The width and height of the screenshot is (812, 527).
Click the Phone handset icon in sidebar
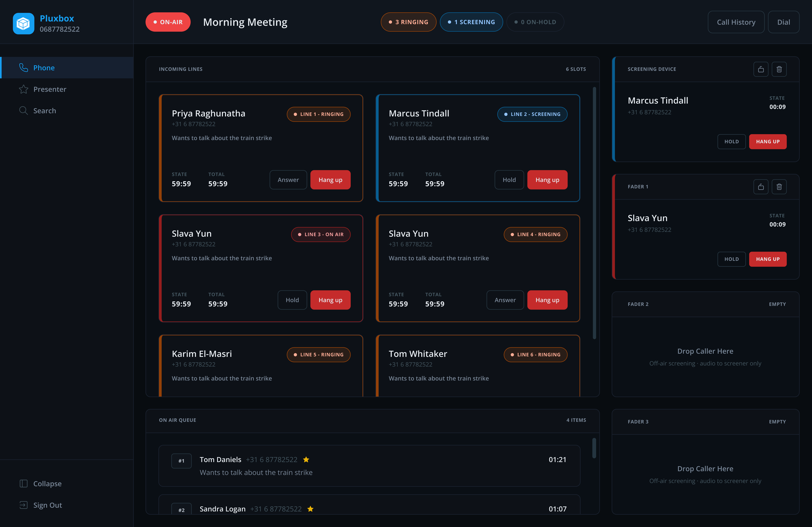[23, 68]
